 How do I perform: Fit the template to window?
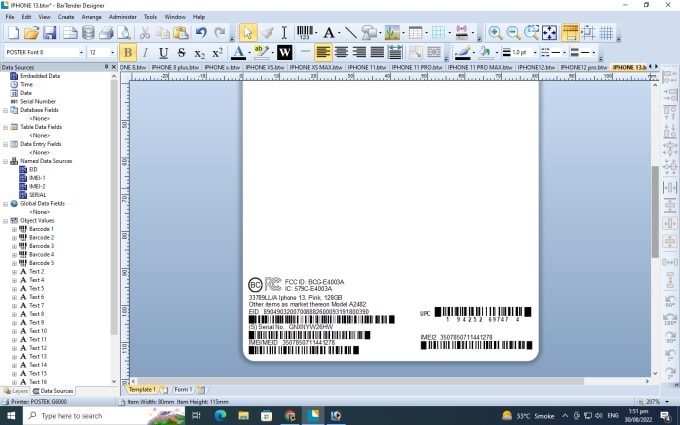(x=549, y=33)
